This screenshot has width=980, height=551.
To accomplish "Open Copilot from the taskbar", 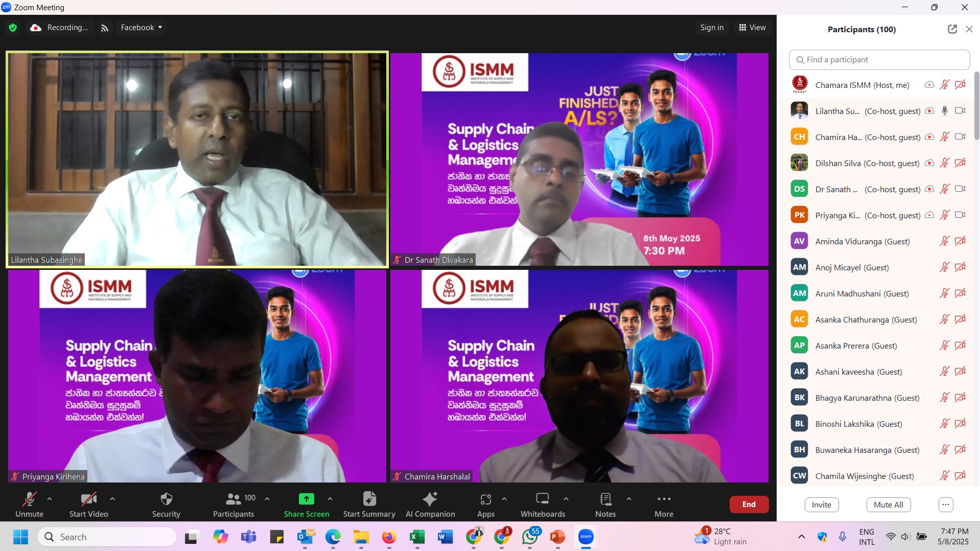I will (221, 537).
